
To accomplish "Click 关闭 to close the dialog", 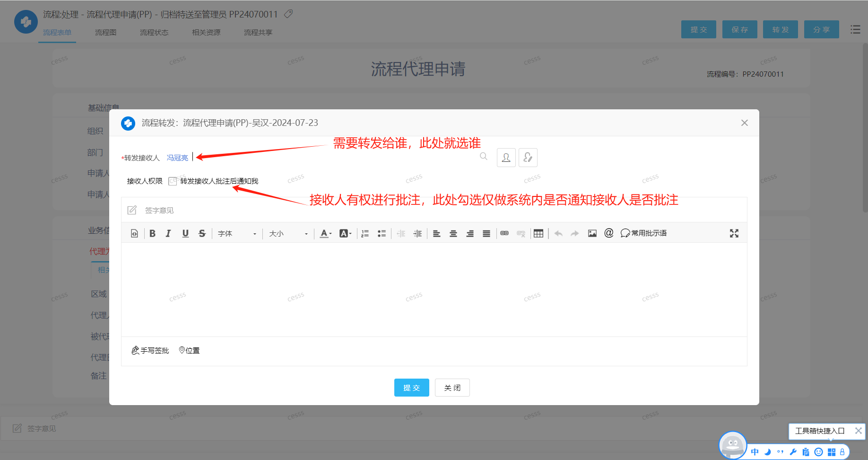I will 452,388.
